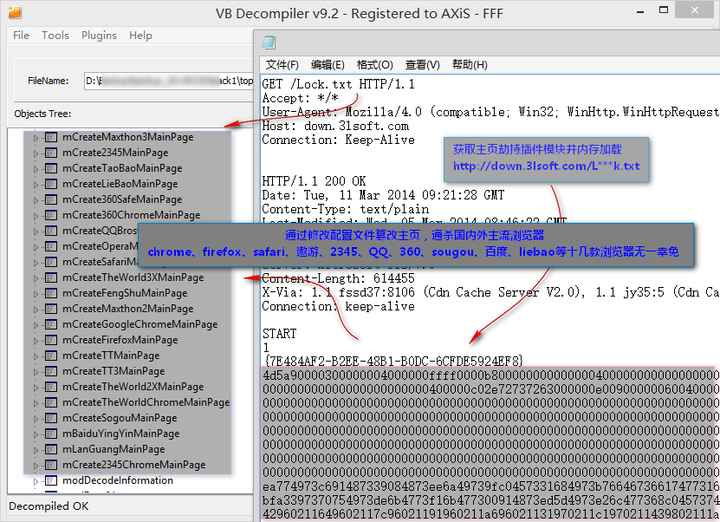Click the module icon beside mCreateFirefoxMainPage
Screen dimensions: 720x522
pyautogui.click(x=51, y=340)
